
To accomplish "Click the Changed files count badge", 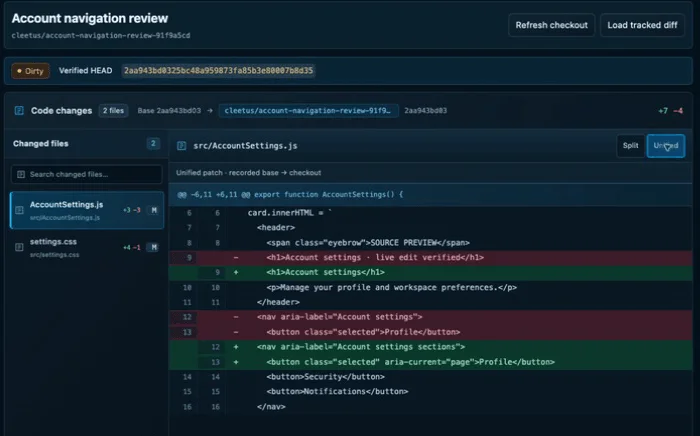I will [x=153, y=143].
